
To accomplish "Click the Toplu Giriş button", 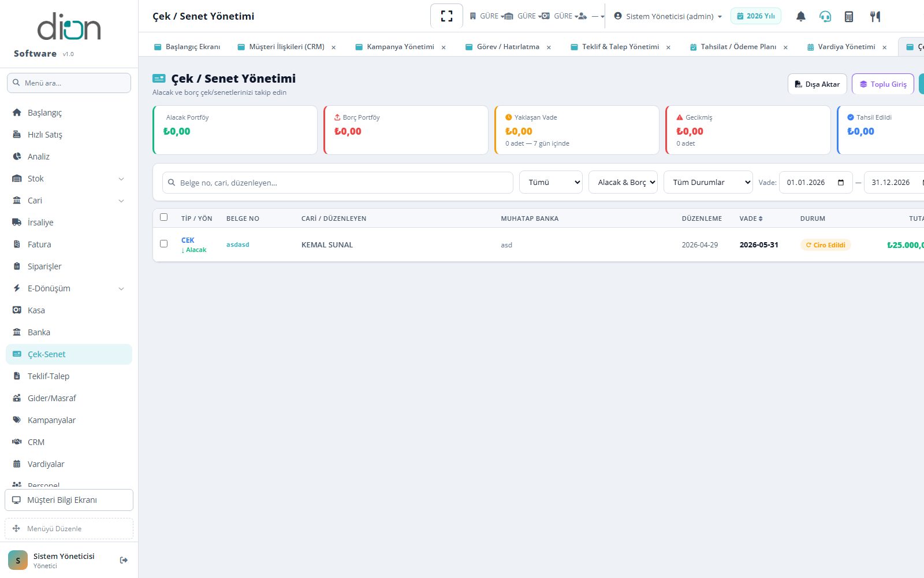I will 882,84.
